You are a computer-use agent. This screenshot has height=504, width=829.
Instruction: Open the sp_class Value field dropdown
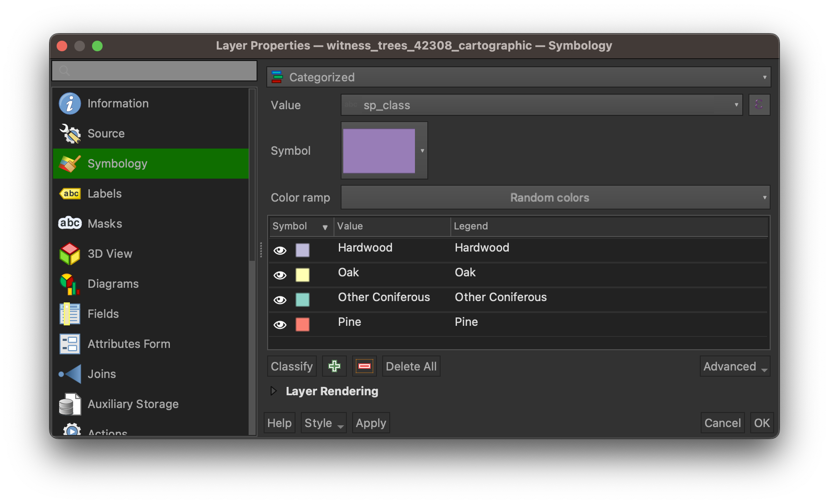pos(542,105)
